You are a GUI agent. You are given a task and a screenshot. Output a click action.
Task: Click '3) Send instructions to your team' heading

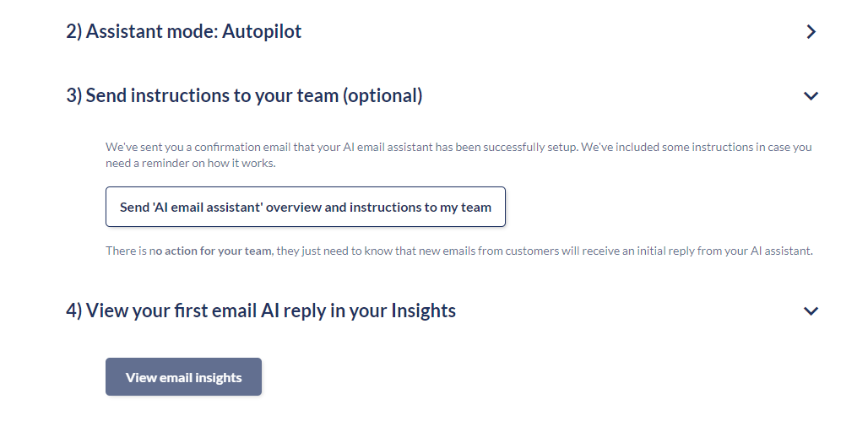[244, 96]
